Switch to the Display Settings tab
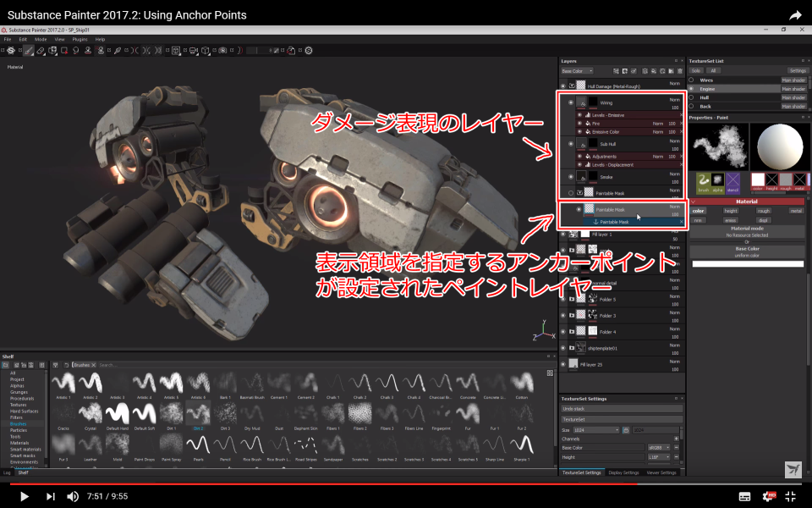The image size is (812, 508). 623,472
